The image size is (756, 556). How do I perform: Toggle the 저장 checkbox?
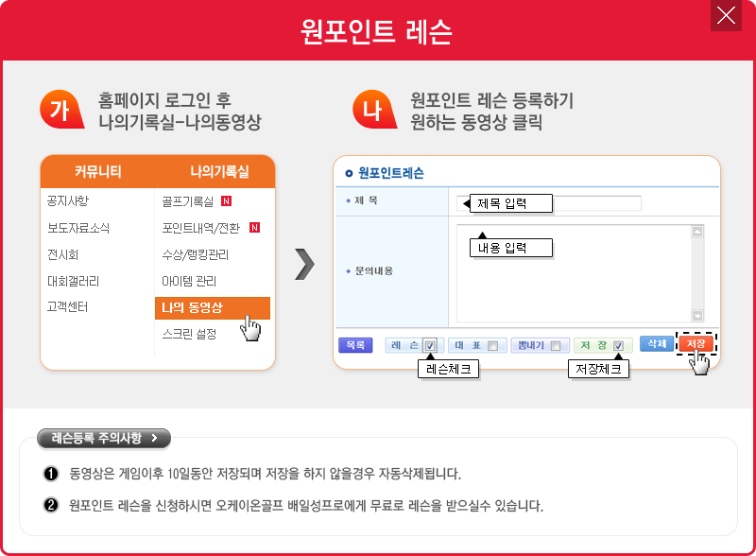coord(618,345)
